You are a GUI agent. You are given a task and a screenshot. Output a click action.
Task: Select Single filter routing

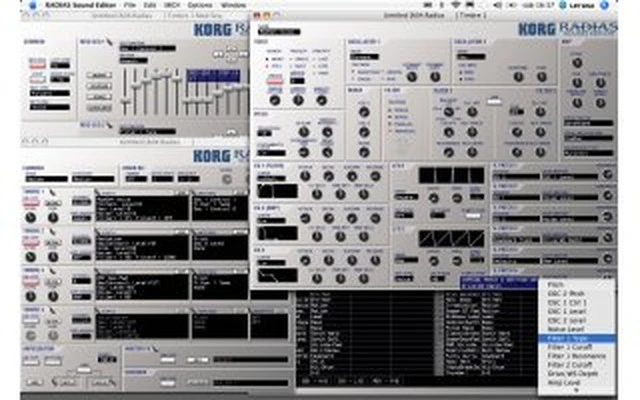coord(390,110)
